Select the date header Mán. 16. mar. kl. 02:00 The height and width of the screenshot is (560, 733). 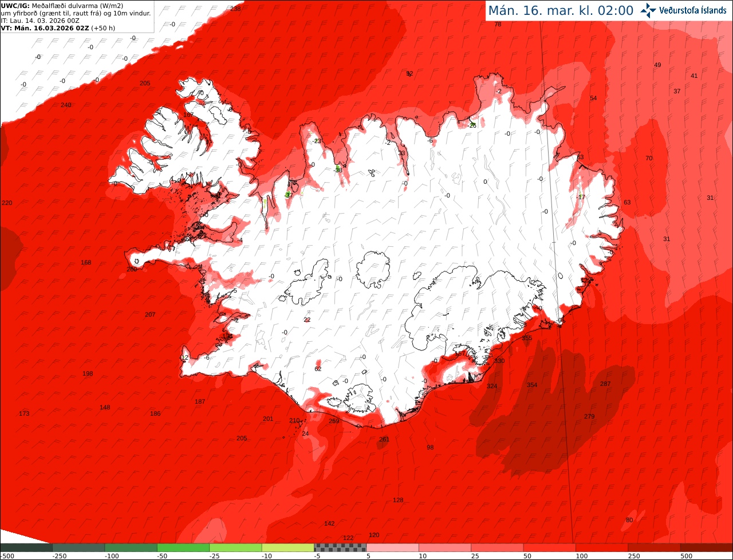click(x=561, y=10)
